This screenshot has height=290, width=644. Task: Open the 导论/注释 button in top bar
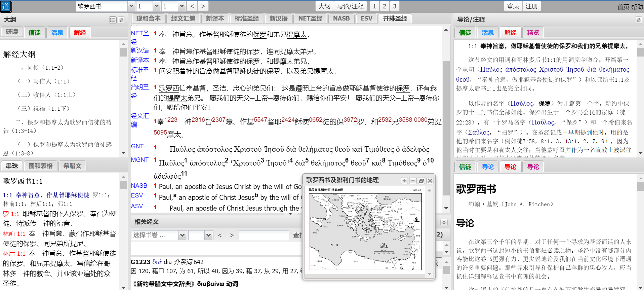350,6
